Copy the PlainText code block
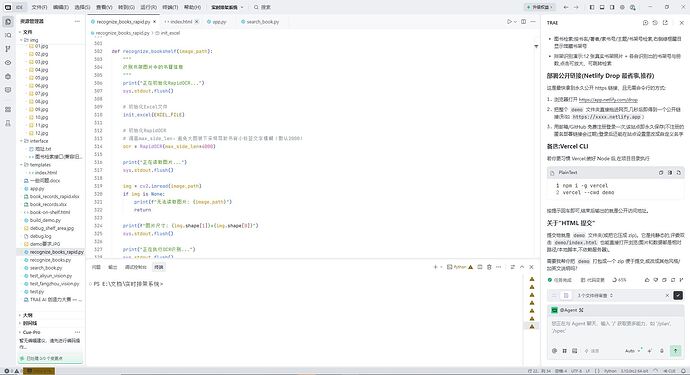Screen dimensions: 690x375 [661, 173]
